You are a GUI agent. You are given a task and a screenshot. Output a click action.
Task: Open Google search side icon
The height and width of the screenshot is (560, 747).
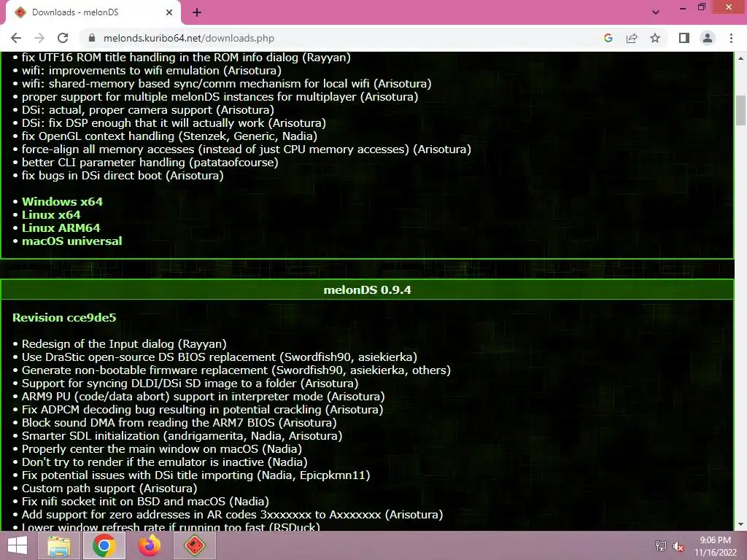[x=608, y=38]
